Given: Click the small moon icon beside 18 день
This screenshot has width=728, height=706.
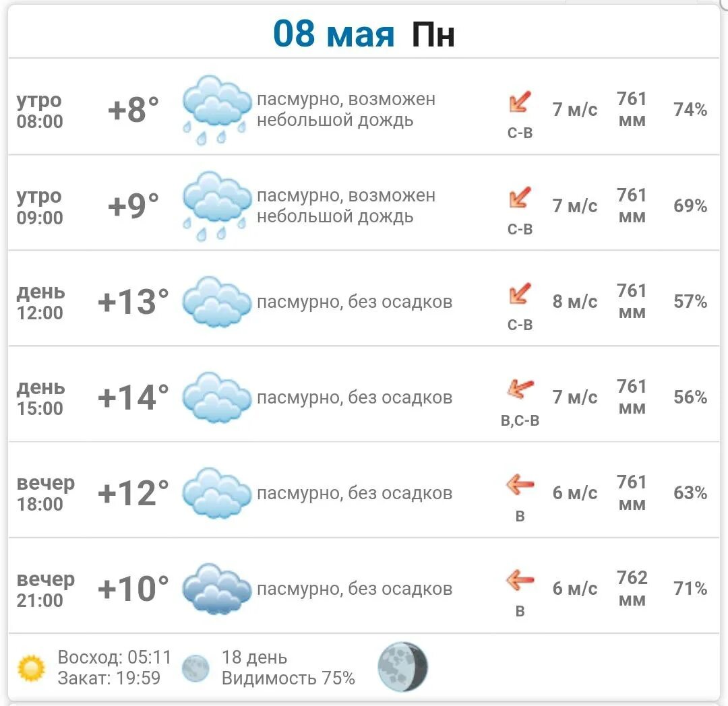Looking at the screenshot, I should pos(195,668).
